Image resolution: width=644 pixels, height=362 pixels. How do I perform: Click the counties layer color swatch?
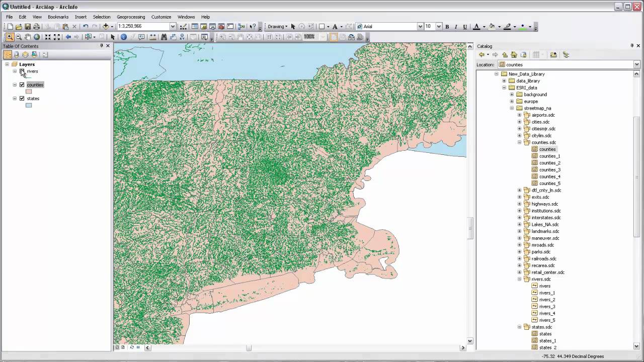pyautogui.click(x=29, y=92)
